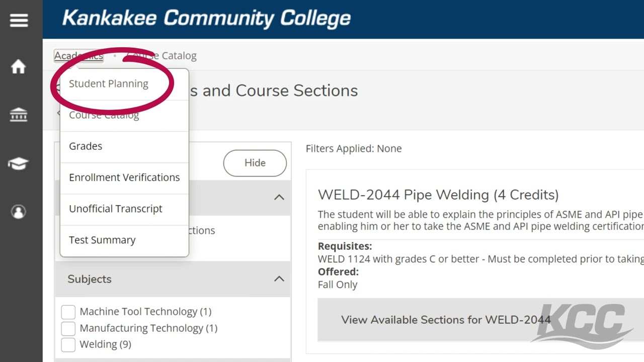Image resolution: width=644 pixels, height=362 pixels.
Task: Click the Academics breadcrumb link
Action: 78,56
